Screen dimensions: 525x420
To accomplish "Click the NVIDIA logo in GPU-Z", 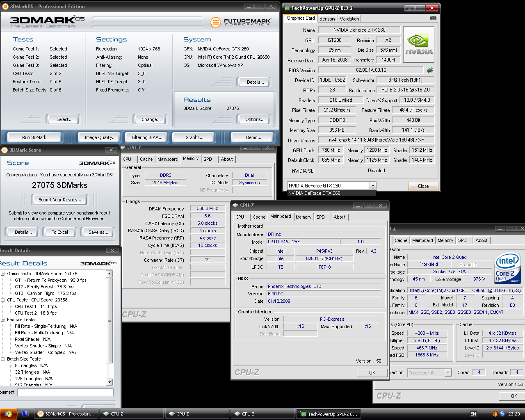I will [419, 45].
